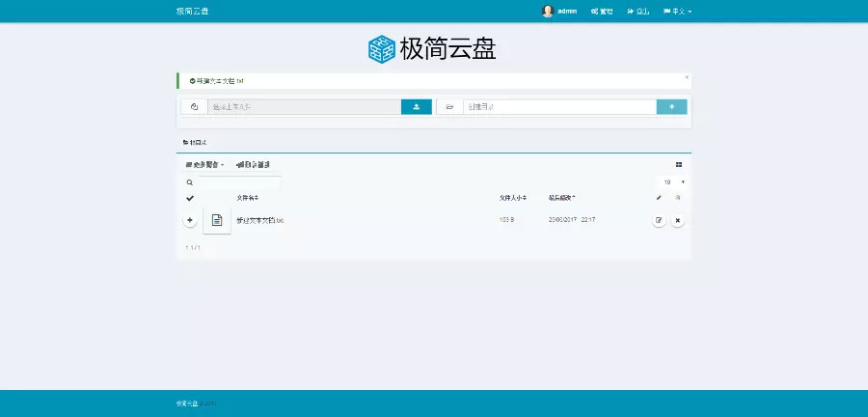
Task: Click the paperclip choose-file icon
Action: [195, 107]
